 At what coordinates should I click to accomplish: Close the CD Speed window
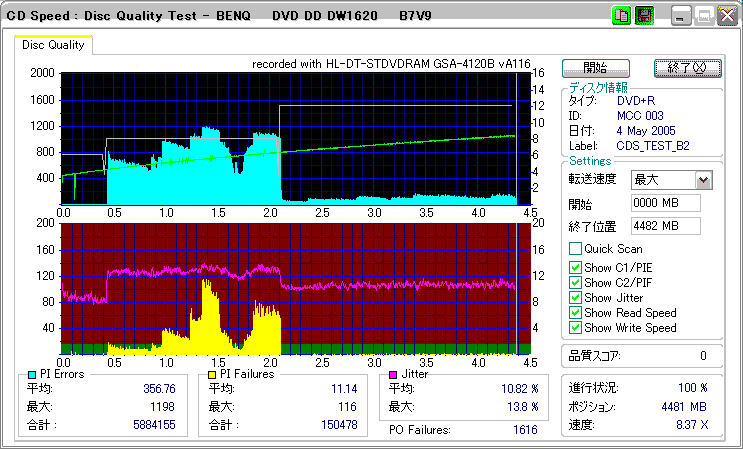click(727, 16)
